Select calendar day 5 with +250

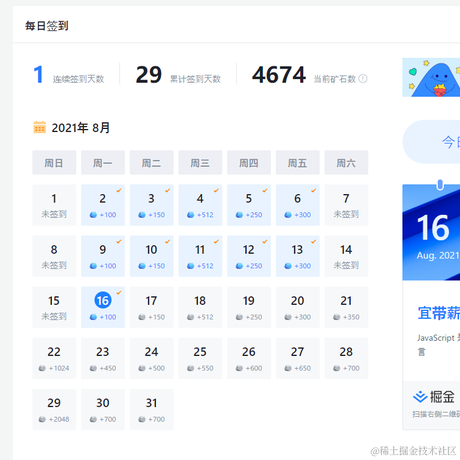pos(249,205)
